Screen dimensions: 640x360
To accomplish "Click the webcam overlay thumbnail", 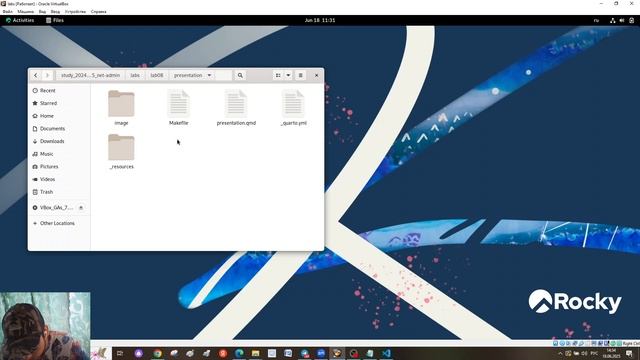I will point(45,326).
